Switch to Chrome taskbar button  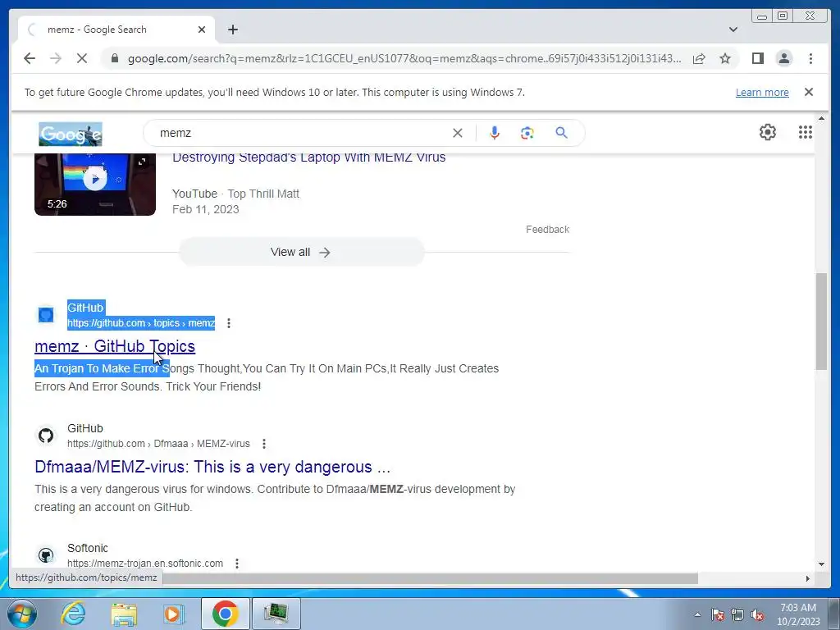click(225, 614)
